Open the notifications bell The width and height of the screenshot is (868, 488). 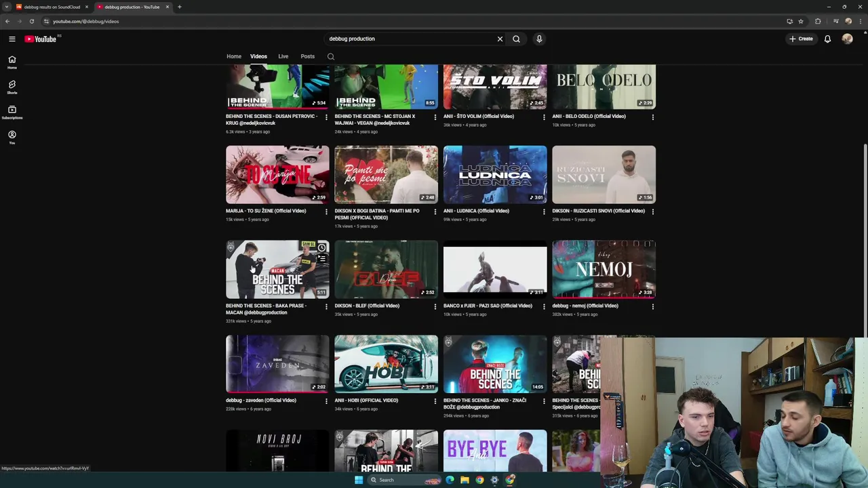pyautogui.click(x=827, y=39)
